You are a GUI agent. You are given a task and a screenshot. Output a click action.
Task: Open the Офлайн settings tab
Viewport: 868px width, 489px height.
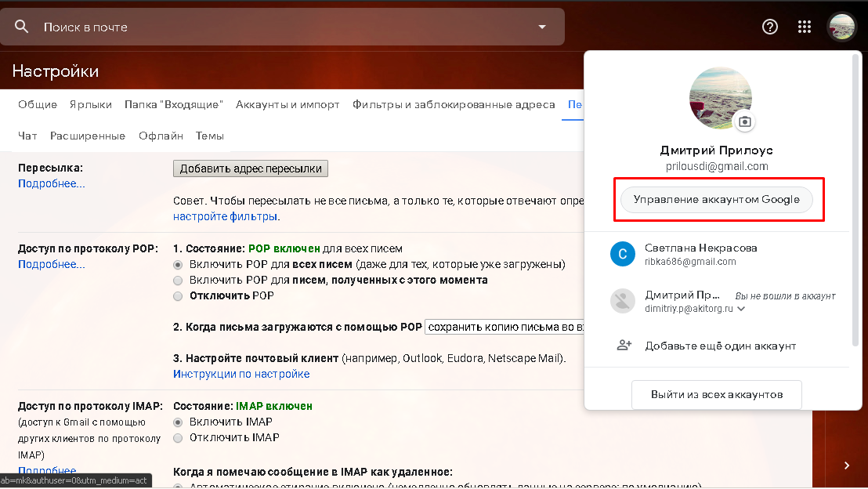click(x=161, y=136)
